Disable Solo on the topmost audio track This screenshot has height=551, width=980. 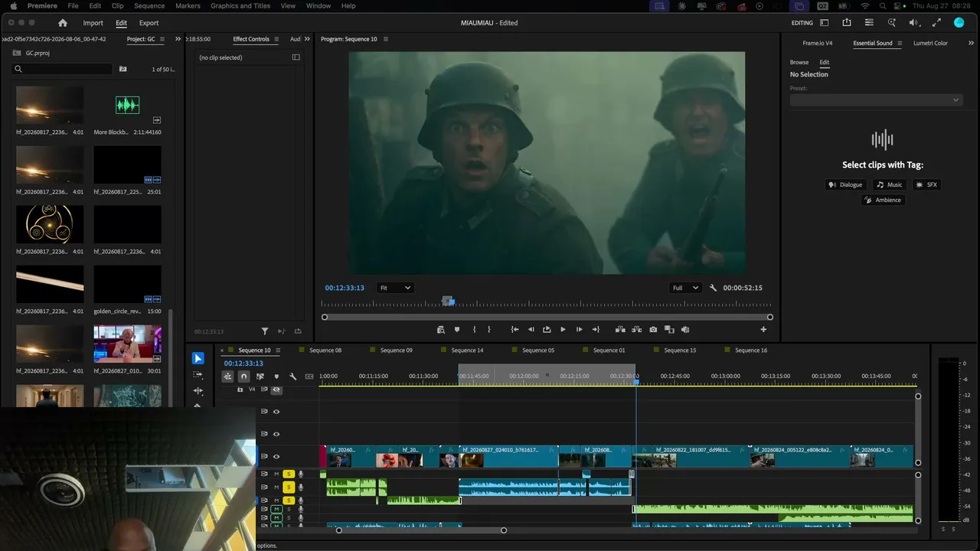289,474
